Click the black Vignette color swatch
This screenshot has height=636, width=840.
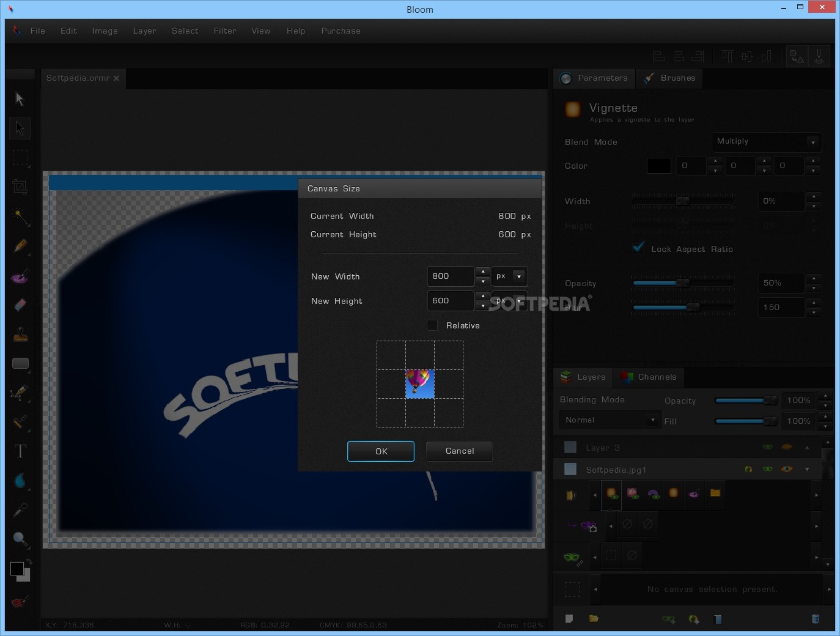click(659, 165)
